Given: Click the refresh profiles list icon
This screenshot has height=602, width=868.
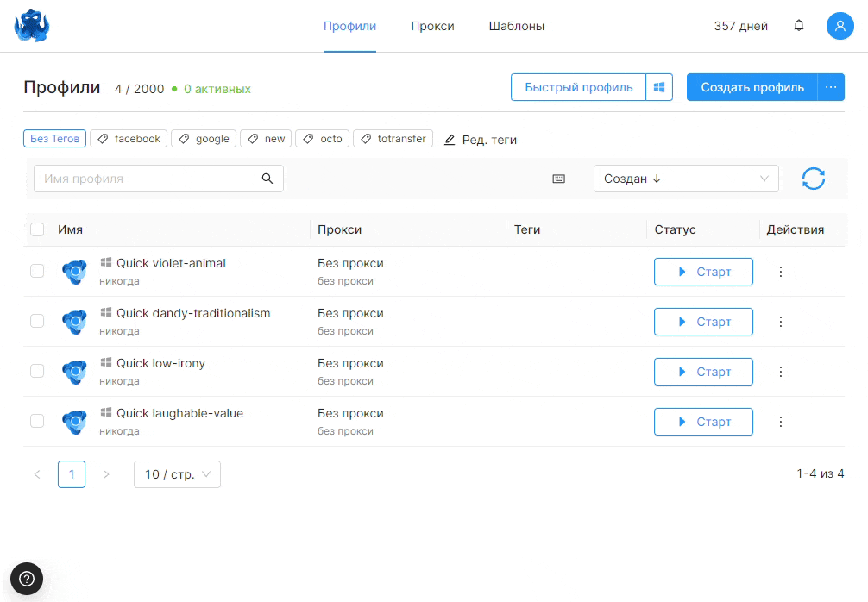Looking at the screenshot, I should coord(813,179).
